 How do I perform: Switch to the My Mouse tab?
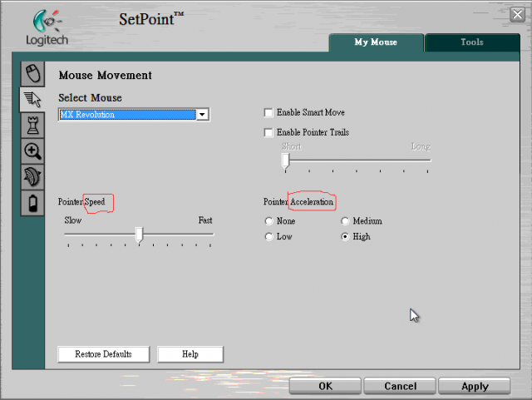pyautogui.click(x=376, y=42)
